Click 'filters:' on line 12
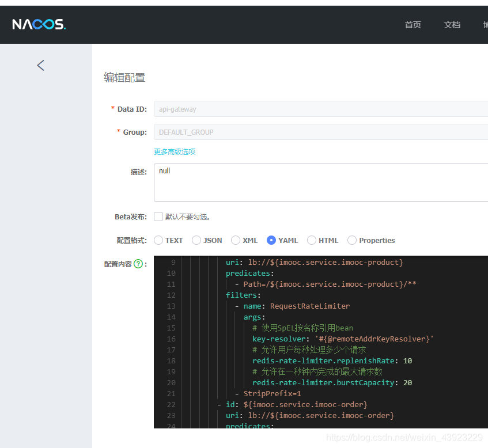The width and height of the screenshot is (488, 448). click(x=243, y=295)
